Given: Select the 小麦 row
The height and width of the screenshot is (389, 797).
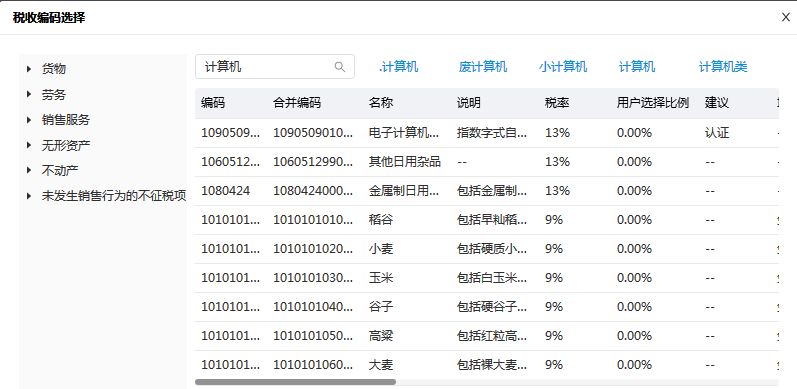Looking at the screenshot, I should [x=486, y=249].
